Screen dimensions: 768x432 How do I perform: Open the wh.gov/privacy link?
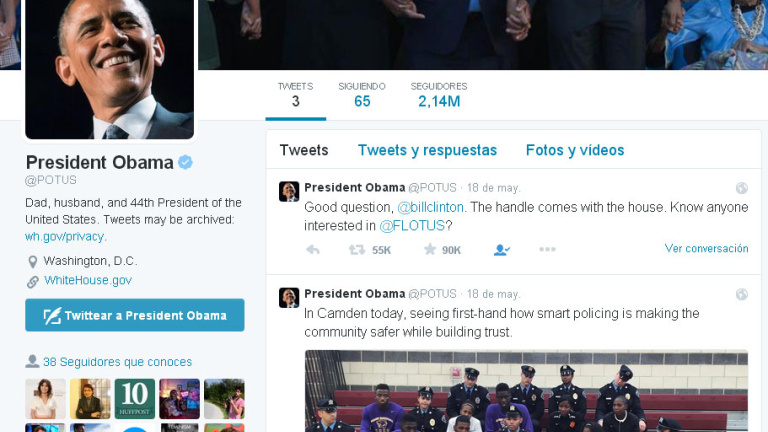[65, 237]
